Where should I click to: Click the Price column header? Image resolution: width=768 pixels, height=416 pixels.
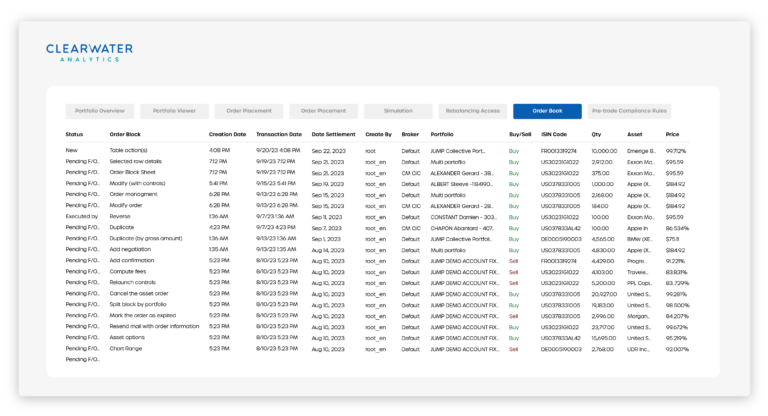(x=672, y=133)
